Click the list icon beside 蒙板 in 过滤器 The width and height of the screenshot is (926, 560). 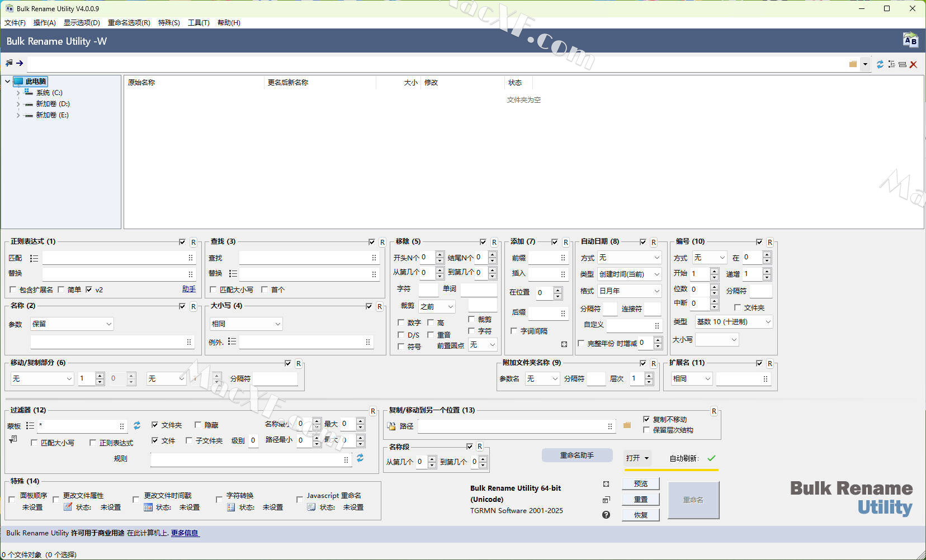click(x=30, y=426)
